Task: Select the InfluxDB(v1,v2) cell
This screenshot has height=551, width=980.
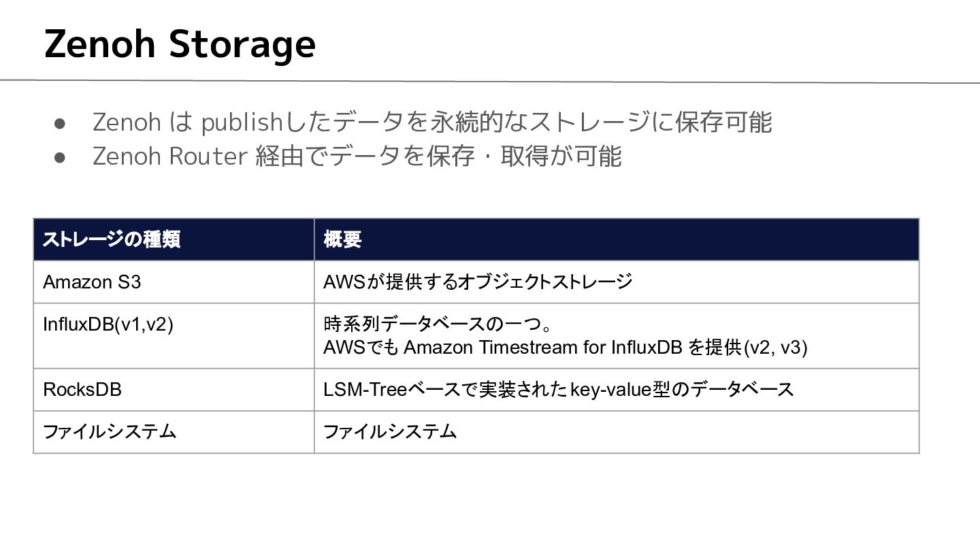Action: [x=174, y=336]
